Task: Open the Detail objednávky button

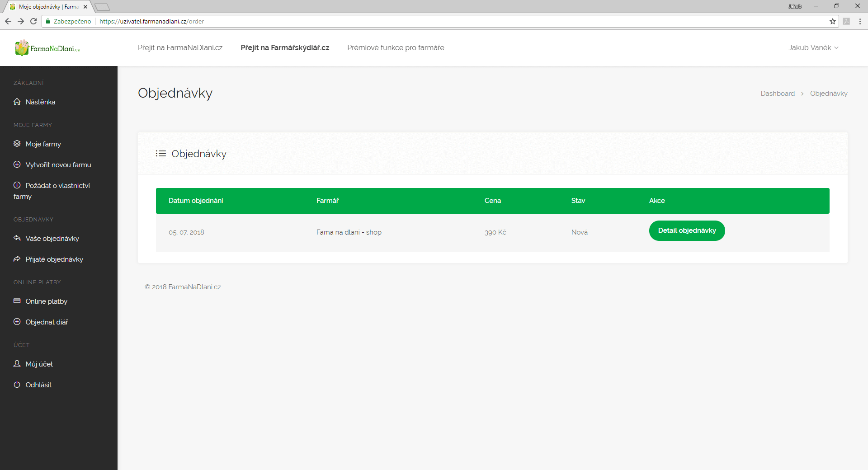Action: (687, 231)
